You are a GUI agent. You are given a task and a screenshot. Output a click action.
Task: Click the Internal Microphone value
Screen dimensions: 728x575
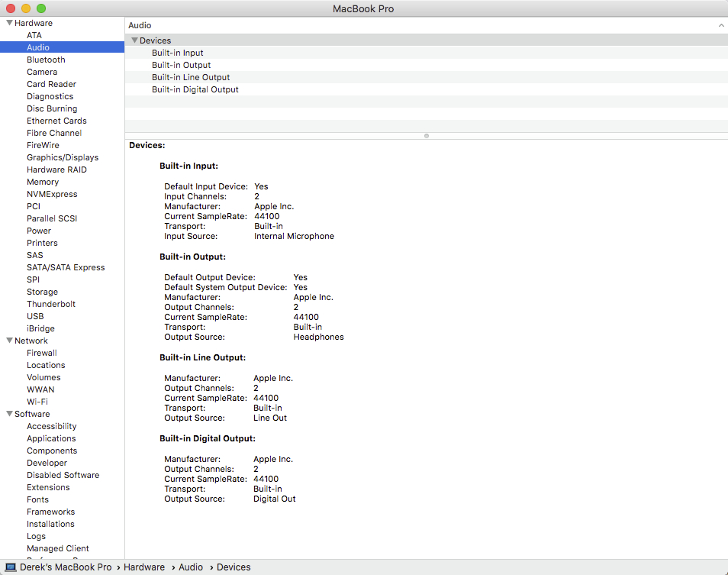[x=294, y=236]
